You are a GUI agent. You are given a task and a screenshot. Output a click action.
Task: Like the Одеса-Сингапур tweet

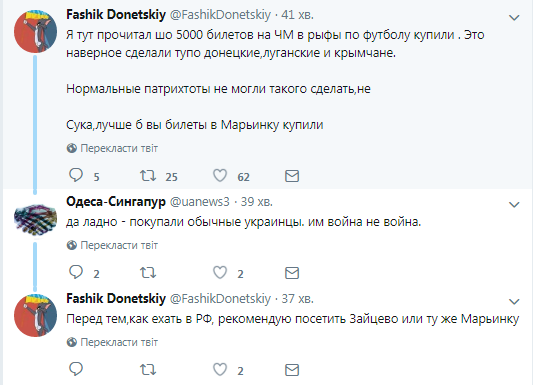220,273
